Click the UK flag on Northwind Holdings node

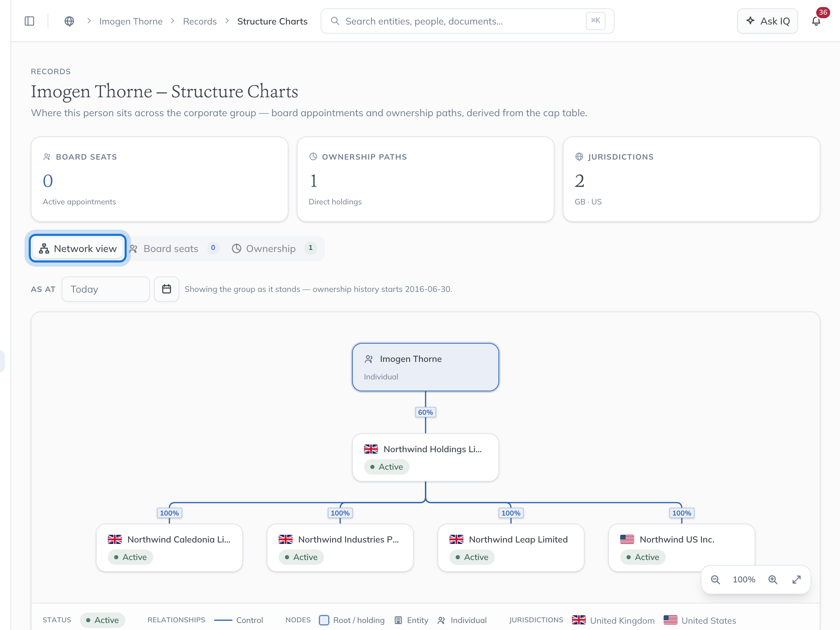coord(371,449)
